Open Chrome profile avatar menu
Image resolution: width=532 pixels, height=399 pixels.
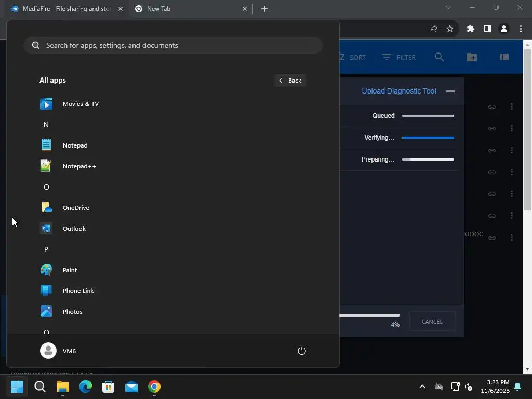click(504, 29)
